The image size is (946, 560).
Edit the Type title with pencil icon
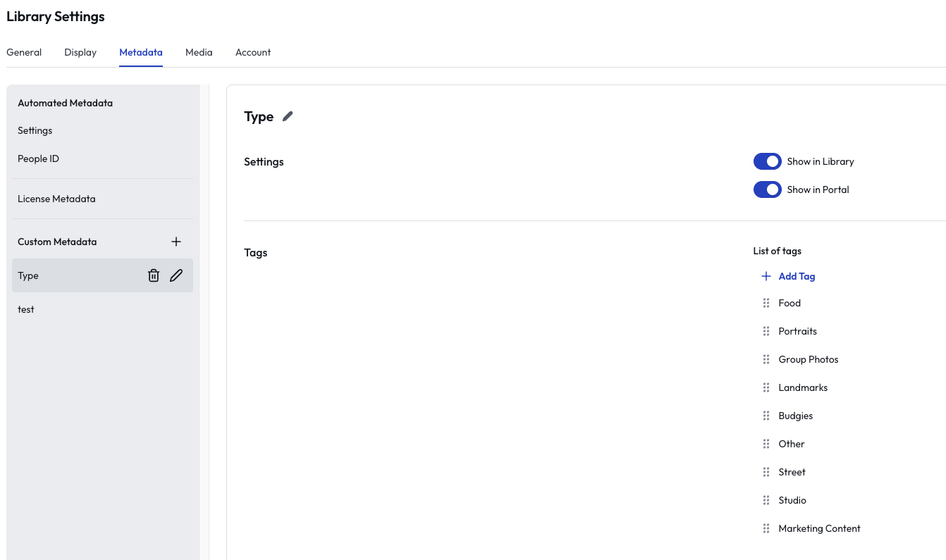288,116
